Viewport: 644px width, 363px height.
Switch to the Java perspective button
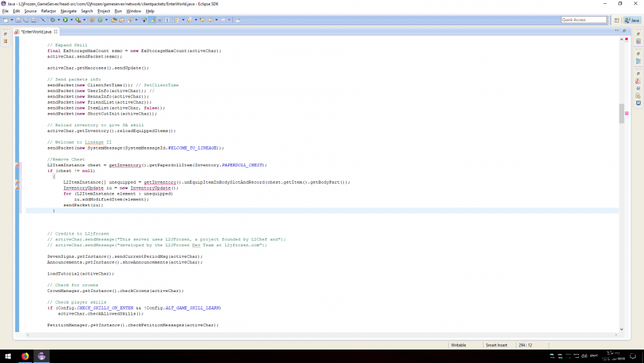(x=630, y=20)
